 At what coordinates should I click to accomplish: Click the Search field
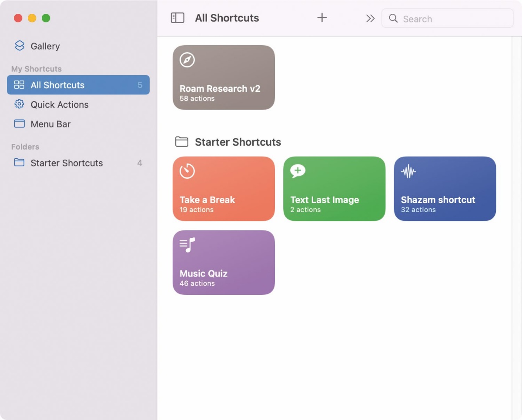(x=447, y=18)
